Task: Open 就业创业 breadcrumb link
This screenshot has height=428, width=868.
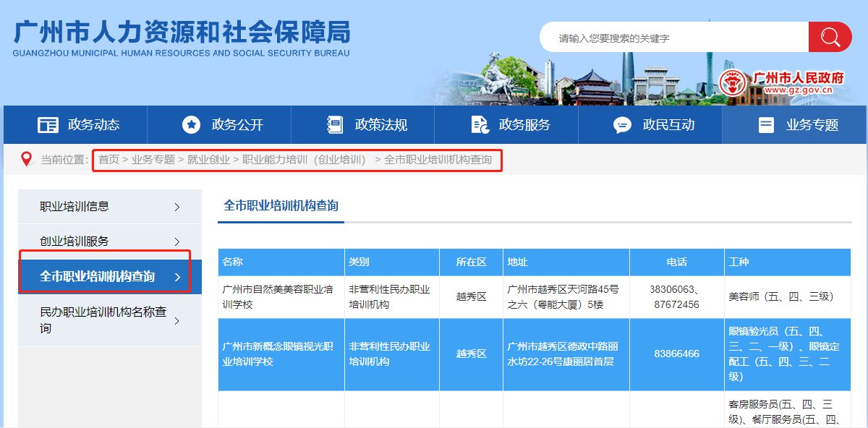Action: [208, 160]
